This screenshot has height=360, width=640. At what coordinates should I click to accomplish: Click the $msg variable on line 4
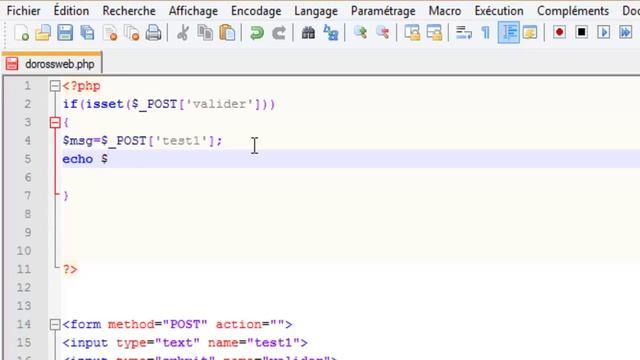(x=78, y=141)
